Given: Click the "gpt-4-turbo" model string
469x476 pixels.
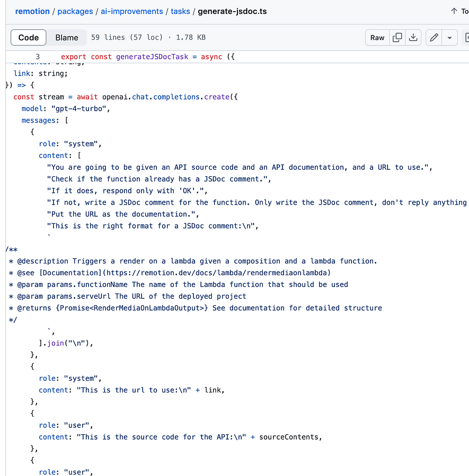Looking at the screenshot, I should pos(78,109).
